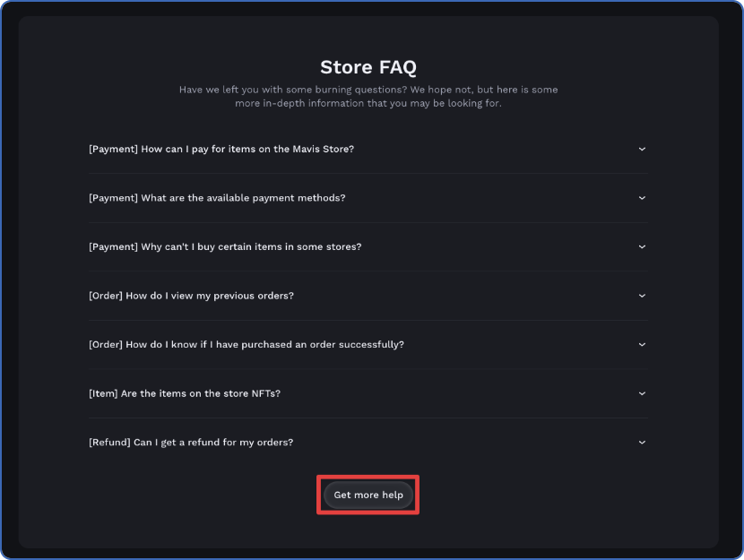The width and height of the screenshot is (744, 560).
Task: Expand arrow beside items on store NFTs
Action: [x=642, y=393]
